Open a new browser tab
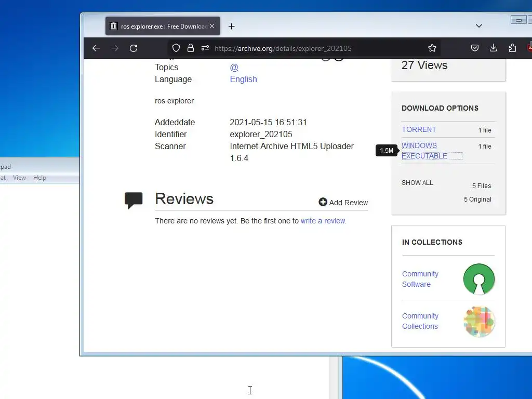The width and height of the screenshot is (532, 399). click(231, 26)
